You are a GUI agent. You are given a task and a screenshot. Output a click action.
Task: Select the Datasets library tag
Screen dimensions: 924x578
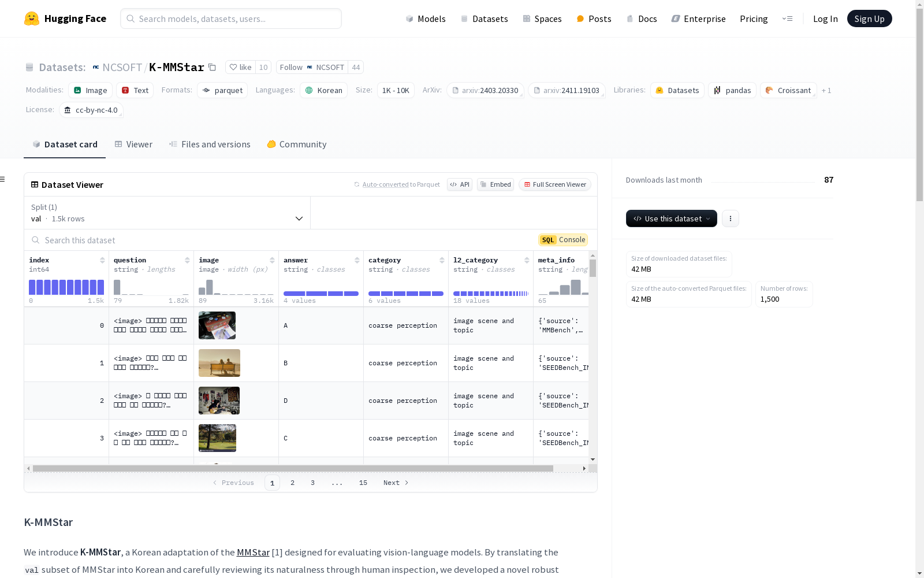pyautogui.click(x=677, y=90)
